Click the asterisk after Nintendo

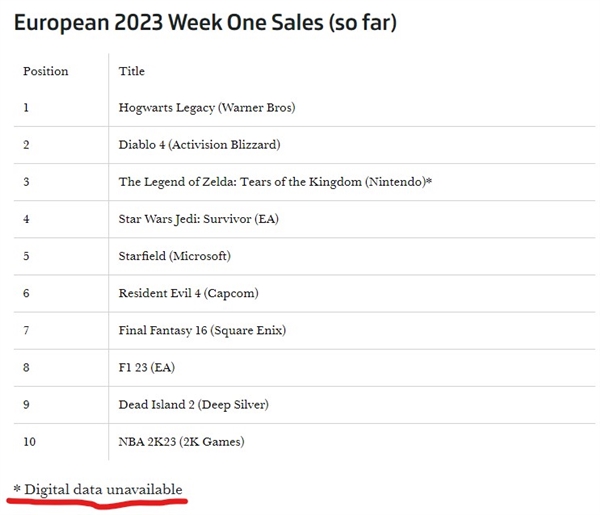(x=429, y=182)
